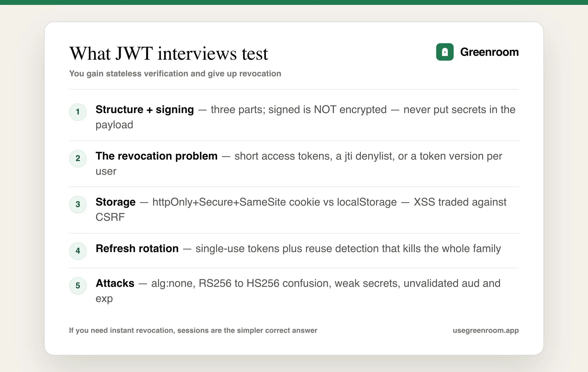This screenshot has height=372, width=588.
Task: Click subtitle 'You gain stateless verification and give up revocation'
Action: (x=175, y=74)
